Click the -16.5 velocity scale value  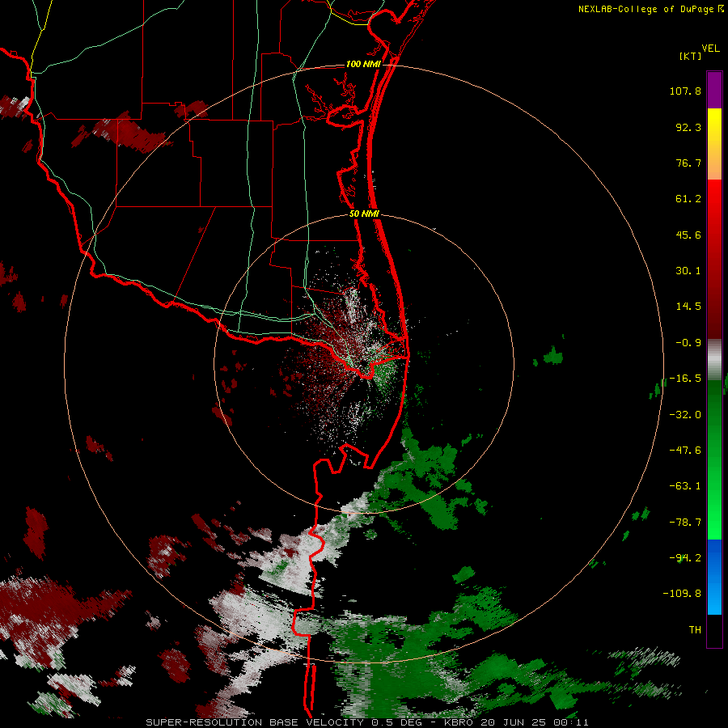pyautogui.click(x=685, y=379)
